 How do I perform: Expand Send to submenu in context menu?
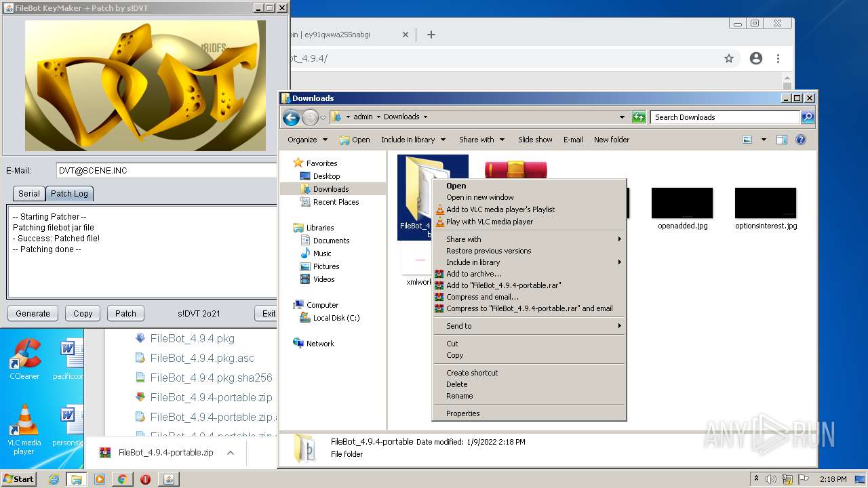[x=529, y=326]
